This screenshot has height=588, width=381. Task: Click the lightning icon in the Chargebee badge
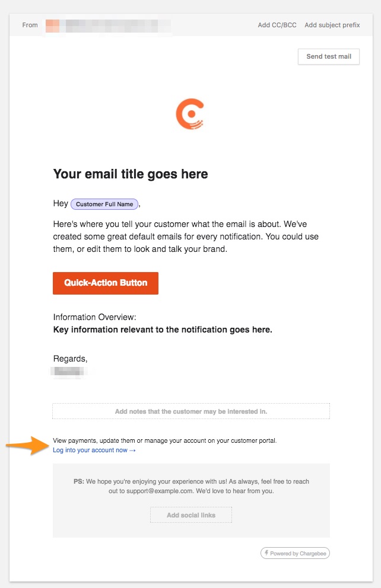[x=266, y=553]
